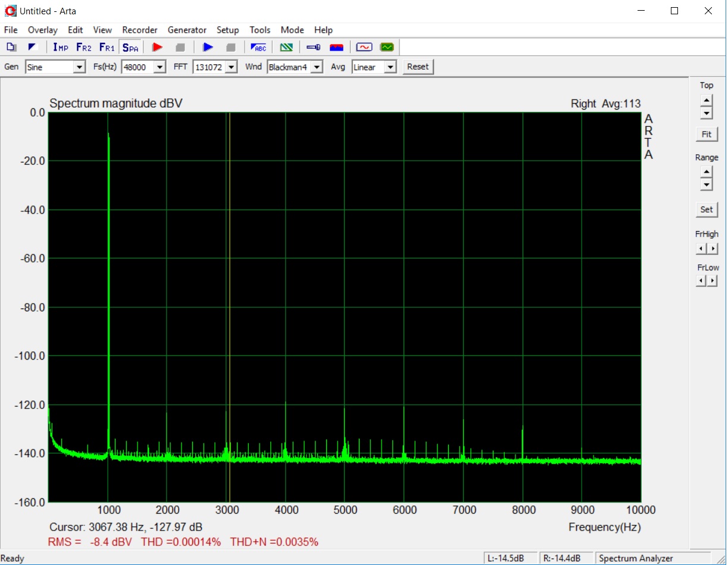Image resolution: width=728 pixels, height=565 pixels.
Task: Click the Cursor 3067.38 Hz readout
Action: [126, 527]
